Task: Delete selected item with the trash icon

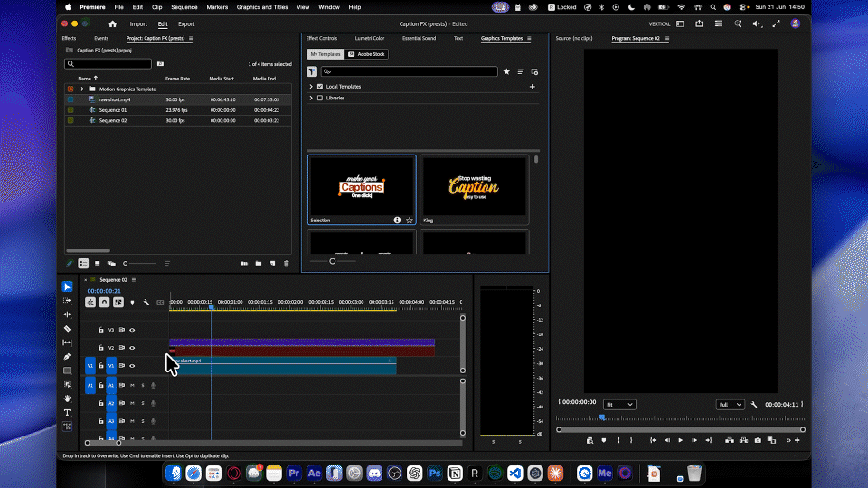Action: 287,263
